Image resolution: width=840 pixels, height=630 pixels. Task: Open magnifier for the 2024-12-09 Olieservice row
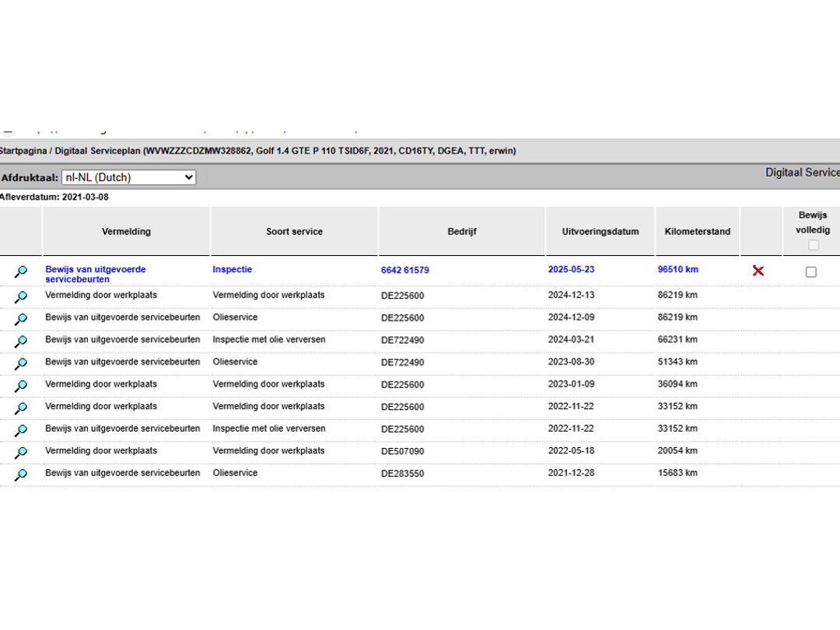(20, 319)
